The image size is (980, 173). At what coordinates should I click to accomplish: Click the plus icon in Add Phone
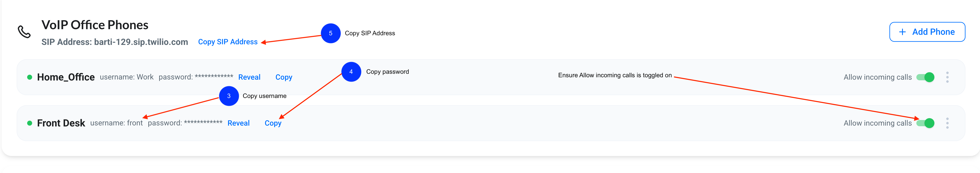(x=902, y=32)
